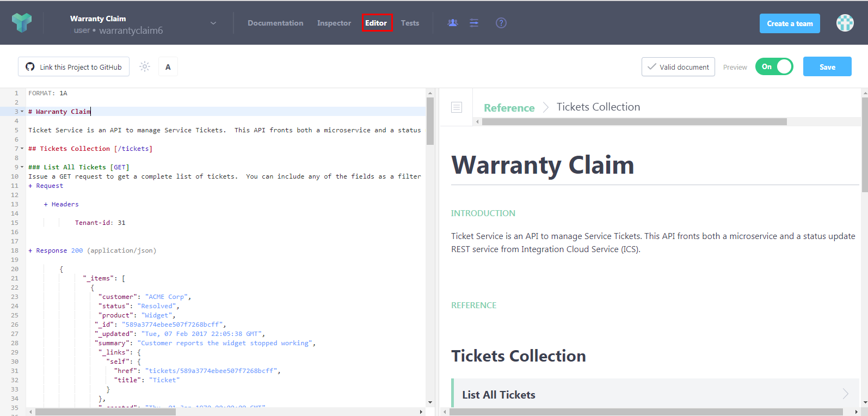Click the Warranty Claim preview title

coord(543,165)
